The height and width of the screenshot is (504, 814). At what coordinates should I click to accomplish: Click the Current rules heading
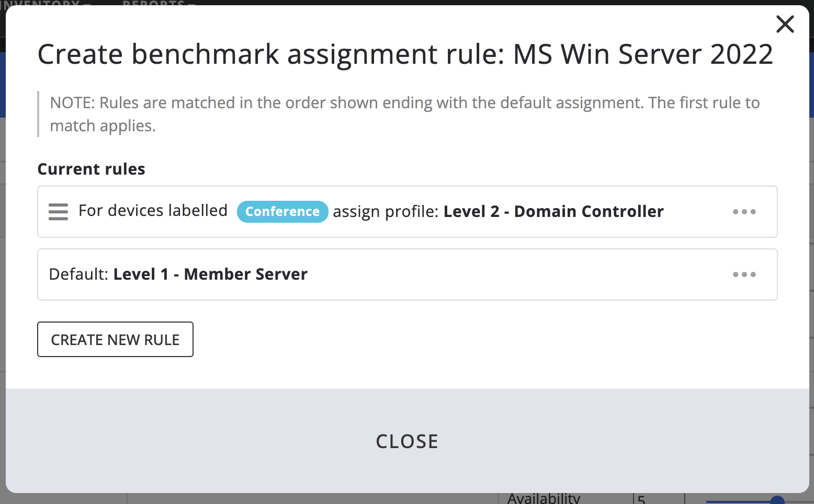click(91, 169)
